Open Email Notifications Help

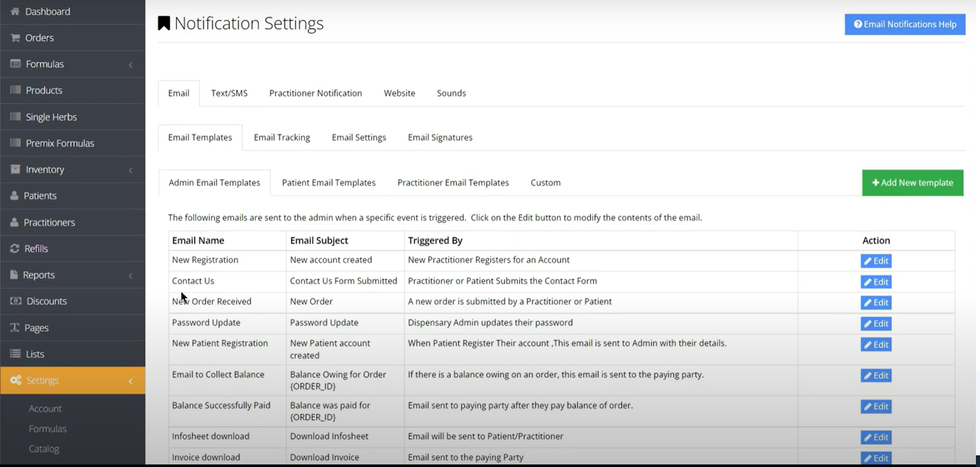coord(905,24)
